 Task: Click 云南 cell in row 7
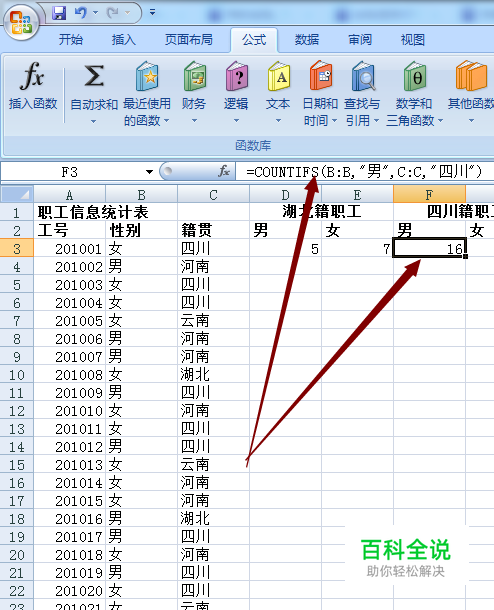[x=213, y=321]
